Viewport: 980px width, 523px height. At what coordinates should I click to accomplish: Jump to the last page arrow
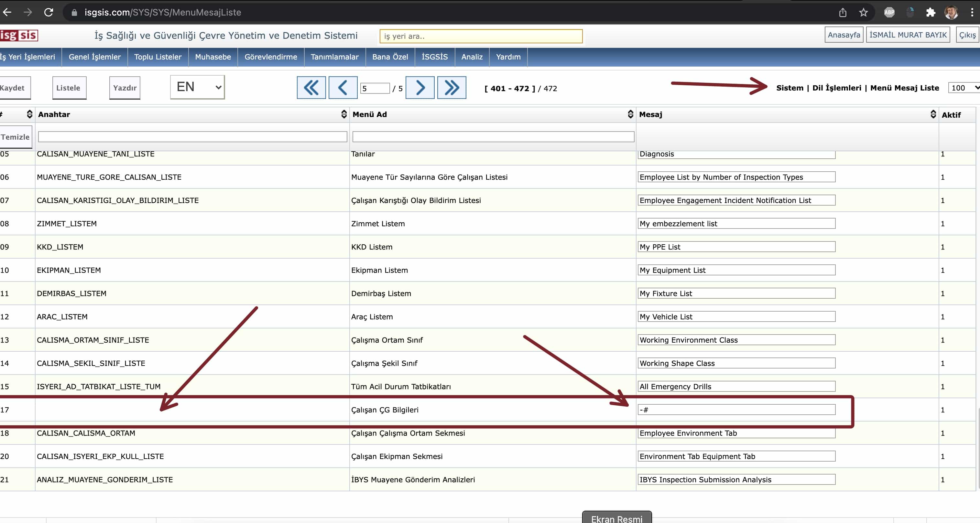[451, 88]
